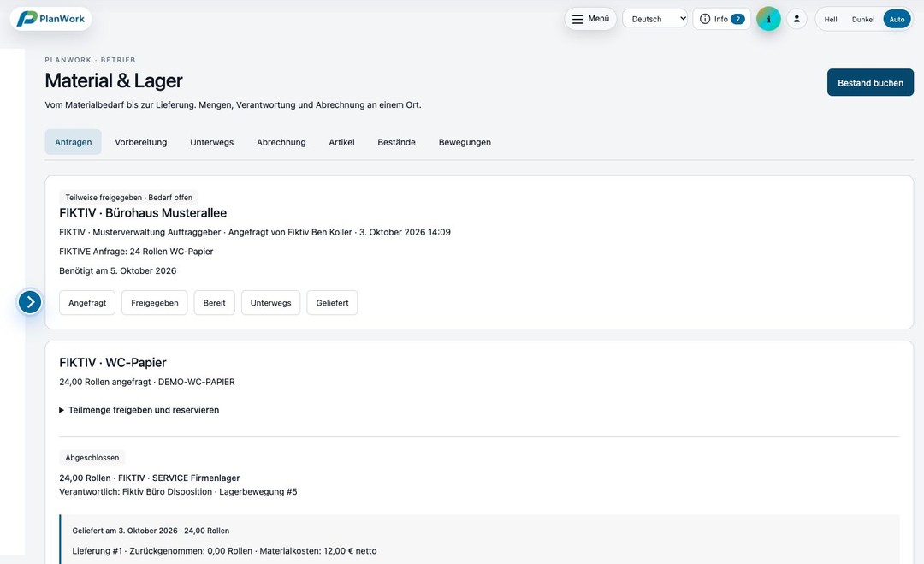924x564 pixels.
Task: Click the Geliefert status button
Action: (x=332, y=303)
